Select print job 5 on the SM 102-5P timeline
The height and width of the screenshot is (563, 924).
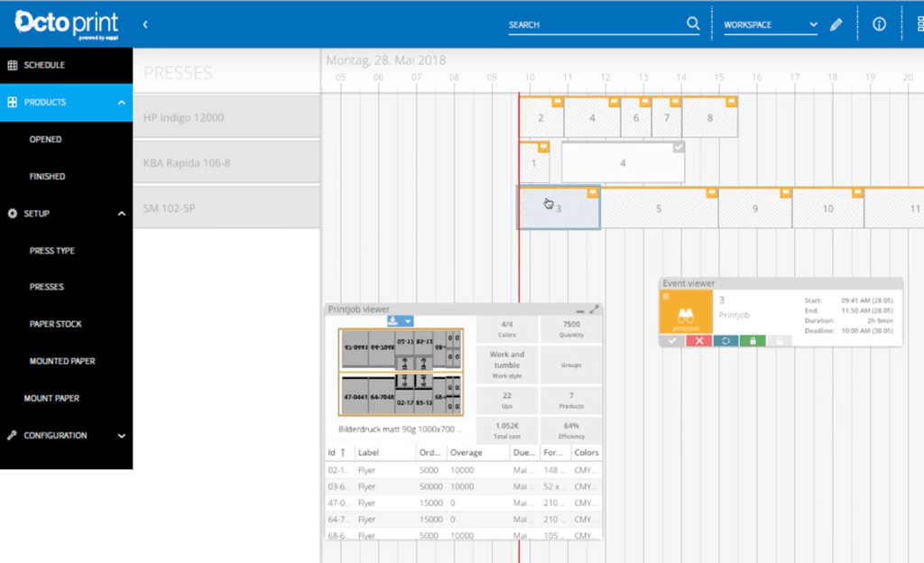point(659,208)
